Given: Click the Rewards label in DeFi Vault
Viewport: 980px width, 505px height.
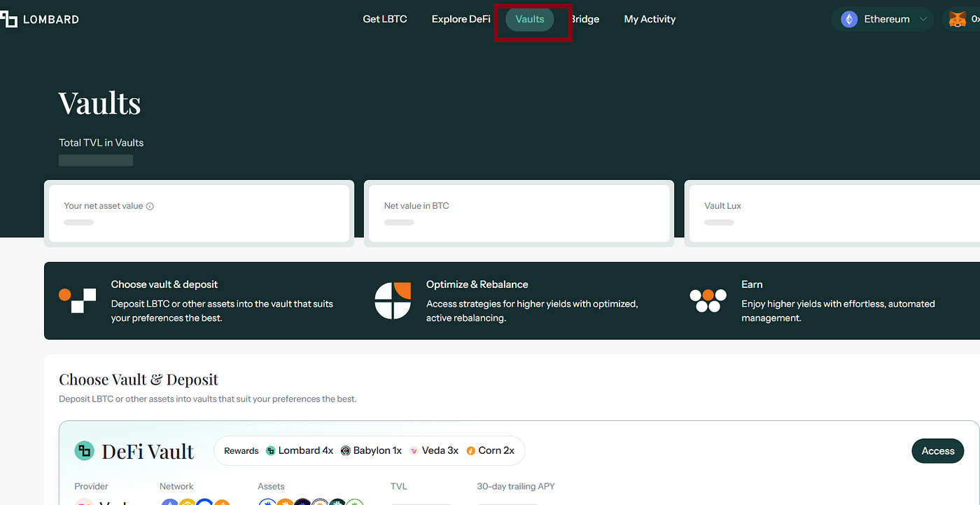Looking at the screenshot, I should coord(241,450).
